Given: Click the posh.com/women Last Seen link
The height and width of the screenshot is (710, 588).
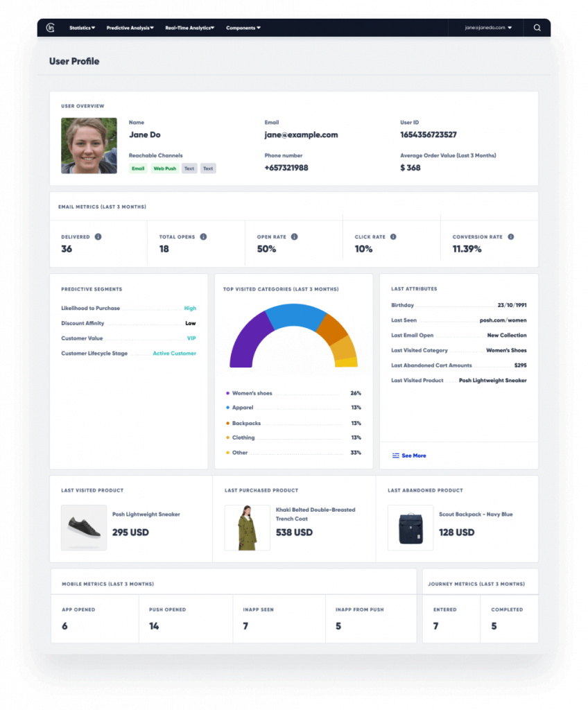Looking at the screenshot, I should coord(504,320).
